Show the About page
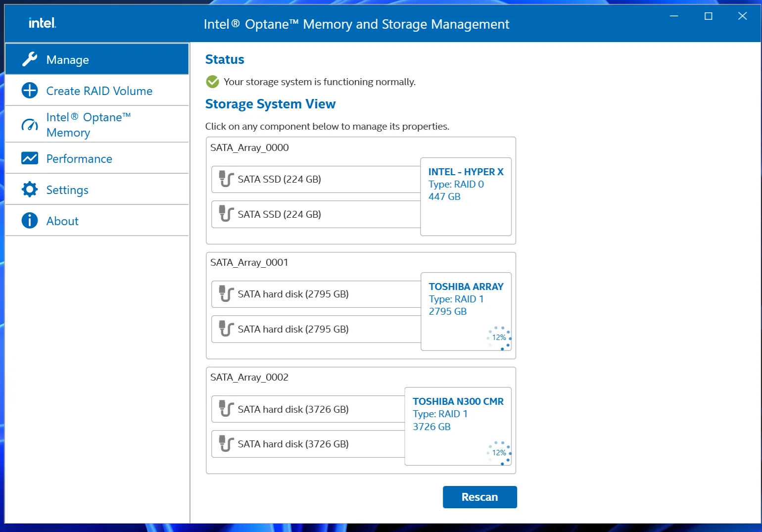Screen dimensions: 762x532 97,221
